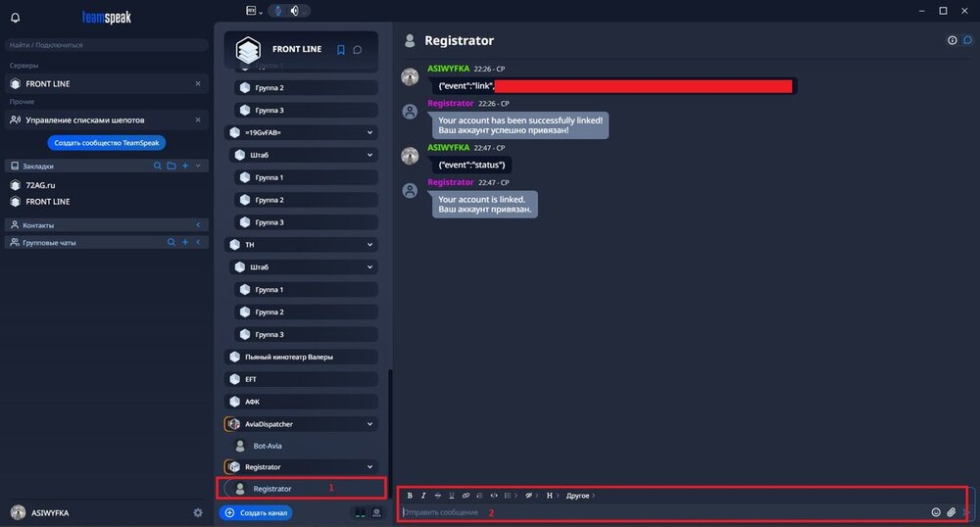Collapse the Bookmarks section
The image size is (980, 527).
pyautogui.click(x=198, y=167)
